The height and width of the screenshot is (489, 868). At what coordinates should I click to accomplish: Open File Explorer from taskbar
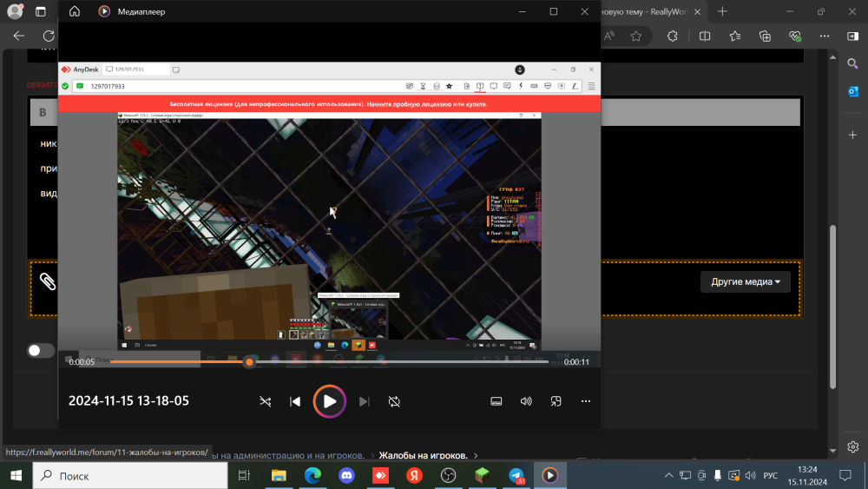[x=279, y=476]
